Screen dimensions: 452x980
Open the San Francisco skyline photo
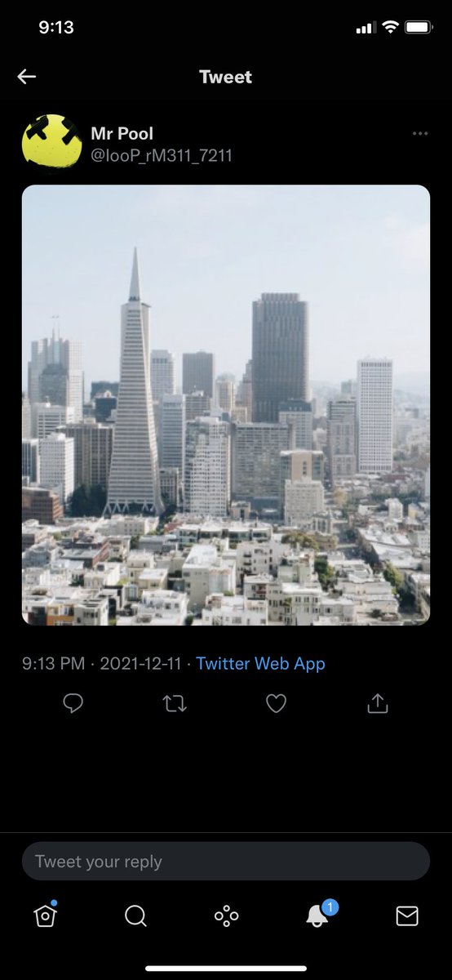226,405
